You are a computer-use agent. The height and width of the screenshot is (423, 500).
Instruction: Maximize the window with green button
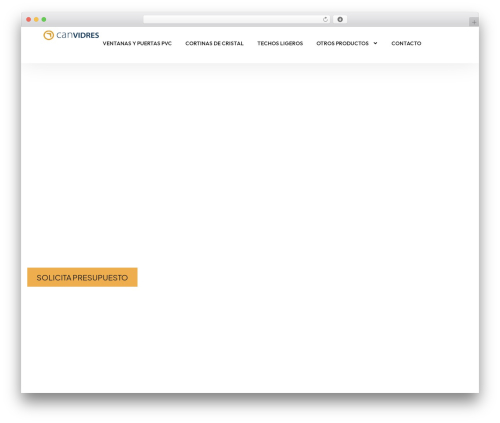(44, 20)
